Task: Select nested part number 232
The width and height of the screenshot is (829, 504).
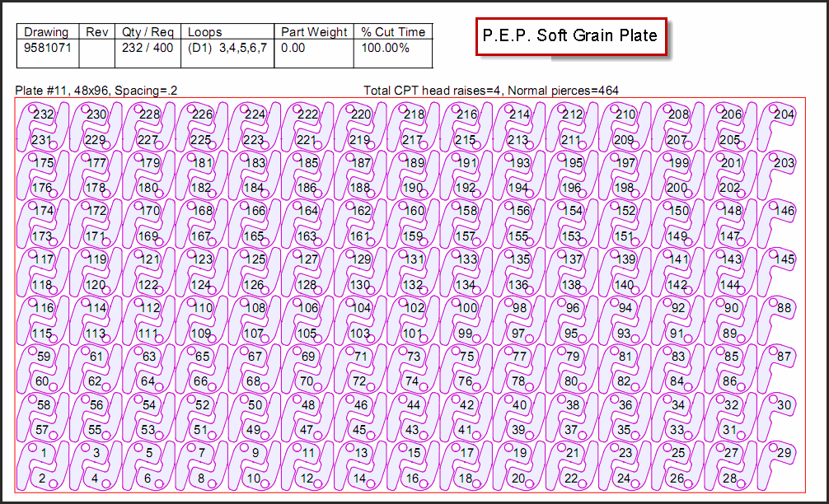Action: pos(43,114)
